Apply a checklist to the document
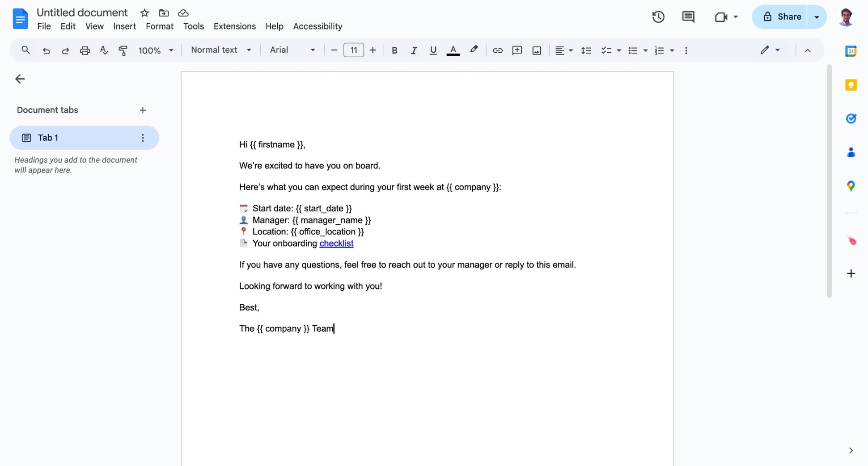 tap(607, 50)
